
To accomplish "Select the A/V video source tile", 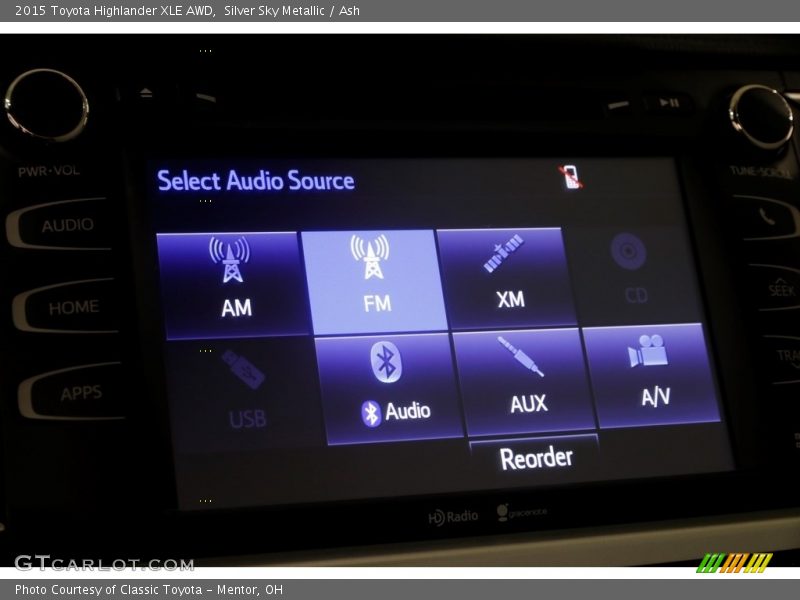I will (x=652, y=376).
